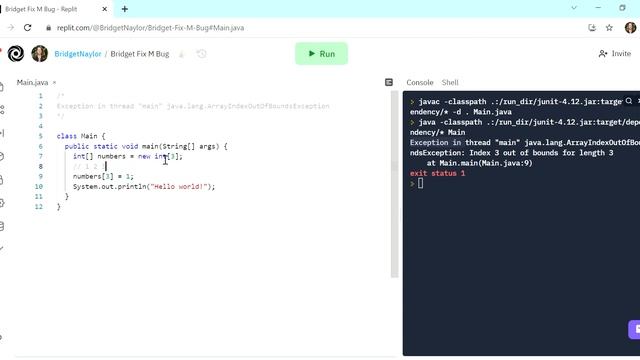The width and height of the screenshot is (640, 360).
Task: Open the database sidebar icon
Action: [2, 226]
